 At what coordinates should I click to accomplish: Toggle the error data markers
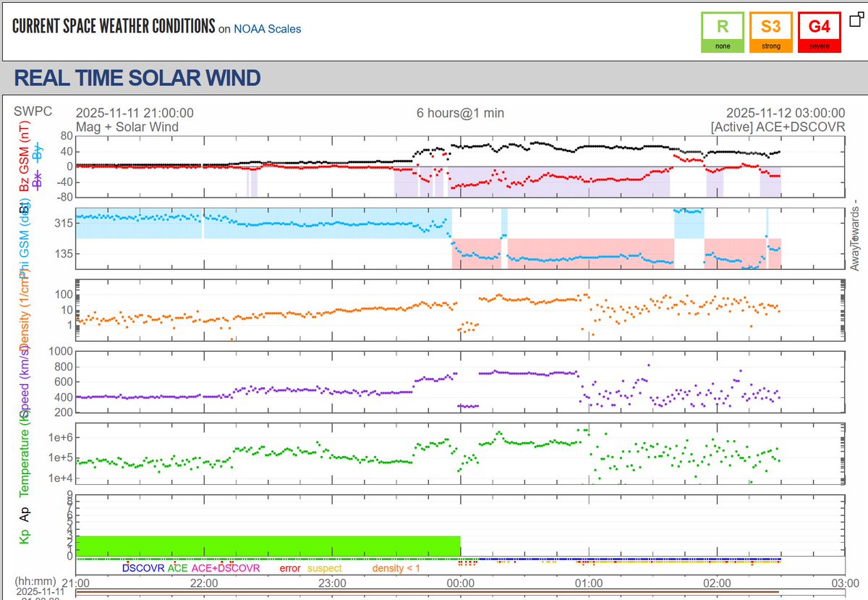click(289, 569)
